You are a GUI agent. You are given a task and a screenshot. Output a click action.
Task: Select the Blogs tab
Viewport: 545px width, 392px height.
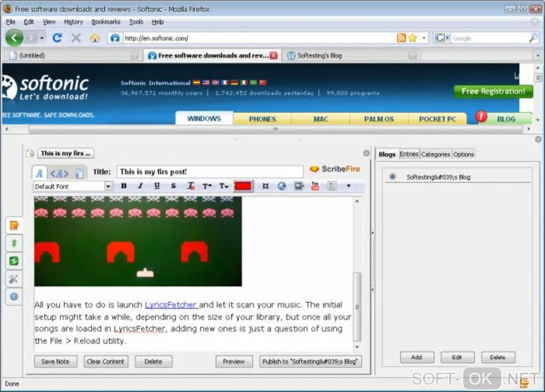387,154
